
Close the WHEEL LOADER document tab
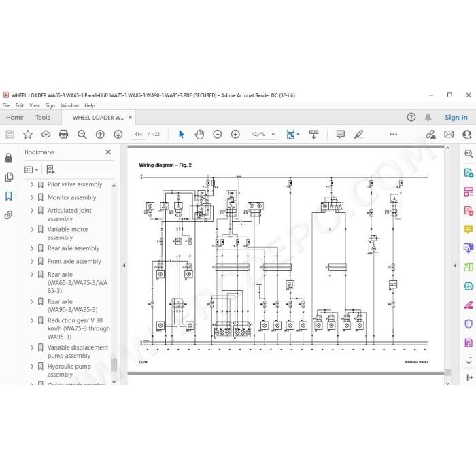pos(131,117)
